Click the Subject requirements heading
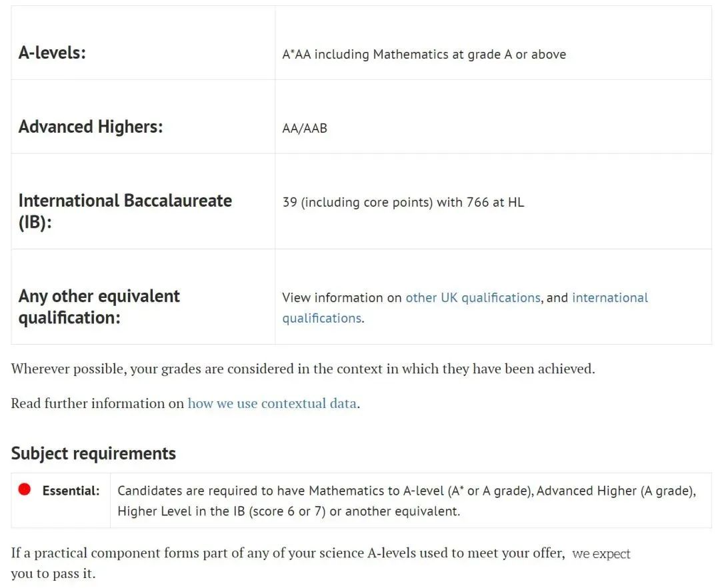Image resolution: width=720 pixels, height=588 pixels. 93,453
